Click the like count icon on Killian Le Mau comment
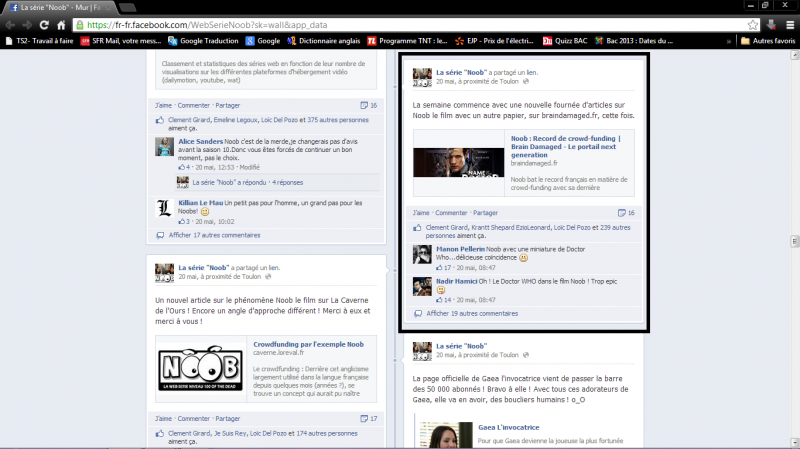The height and width of the screenshot is (449, 800). click(184, 221)
